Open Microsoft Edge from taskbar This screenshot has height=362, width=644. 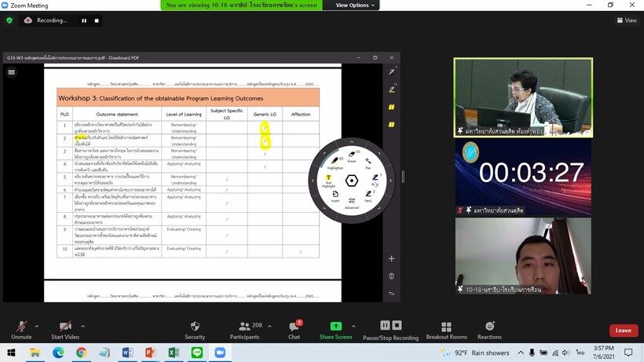coord(58,353)
